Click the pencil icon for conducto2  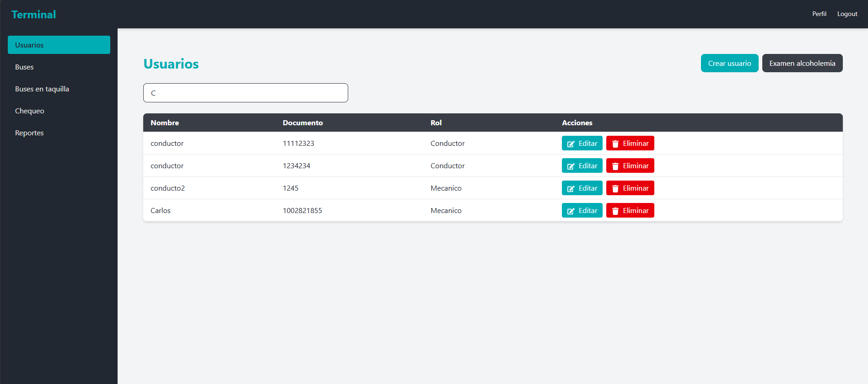point(571,188)
